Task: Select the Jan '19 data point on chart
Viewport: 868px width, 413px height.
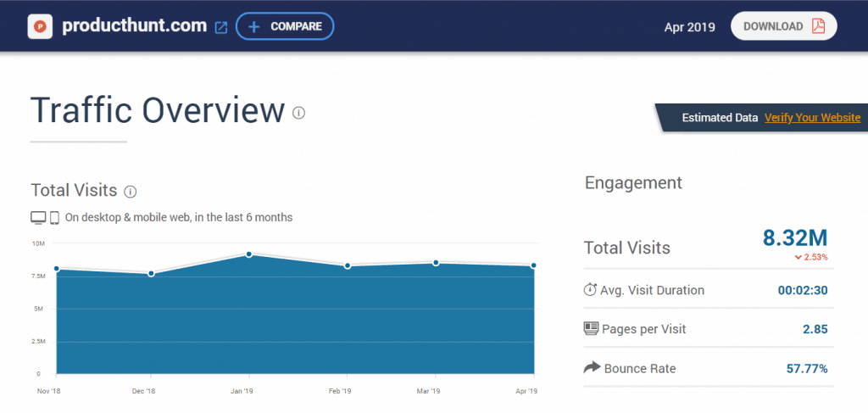Action: tap(249, 254)
